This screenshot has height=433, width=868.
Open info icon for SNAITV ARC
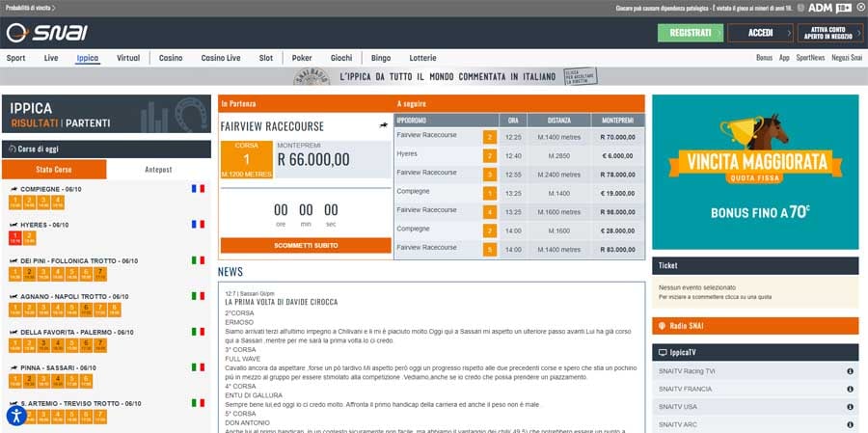pyautogui.click(x=850, y=424)
